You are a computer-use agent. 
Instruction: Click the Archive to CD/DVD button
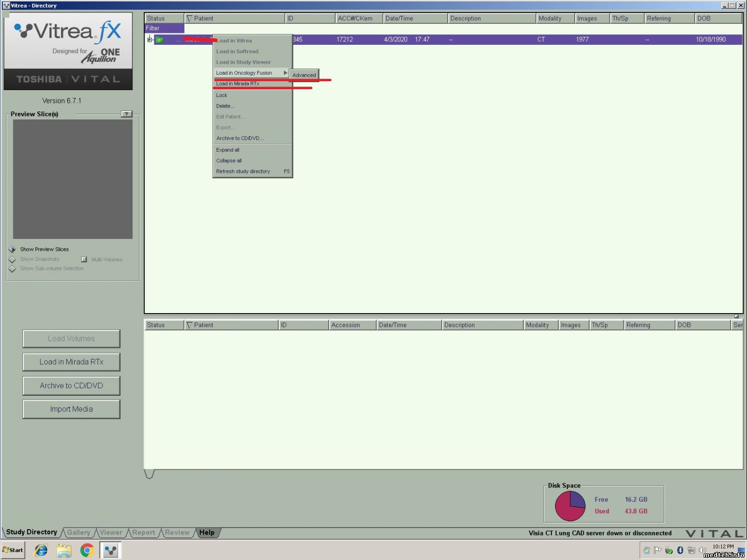coord(71,386)
